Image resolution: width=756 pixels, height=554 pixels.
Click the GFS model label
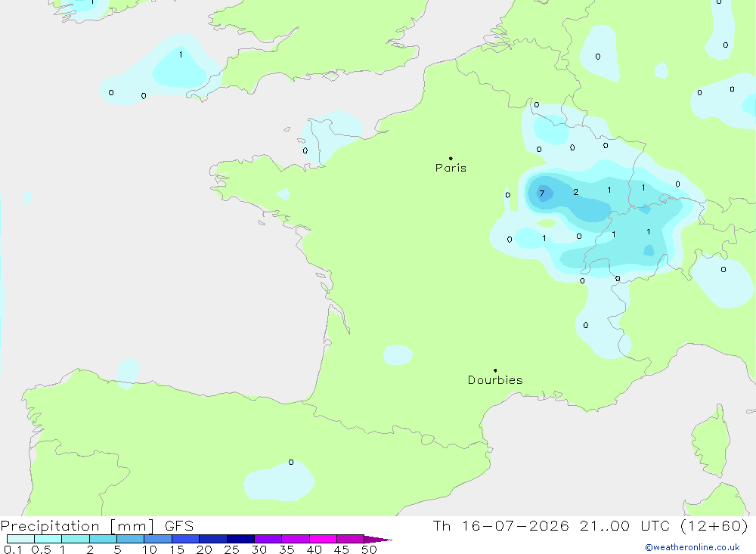point(179,526)
